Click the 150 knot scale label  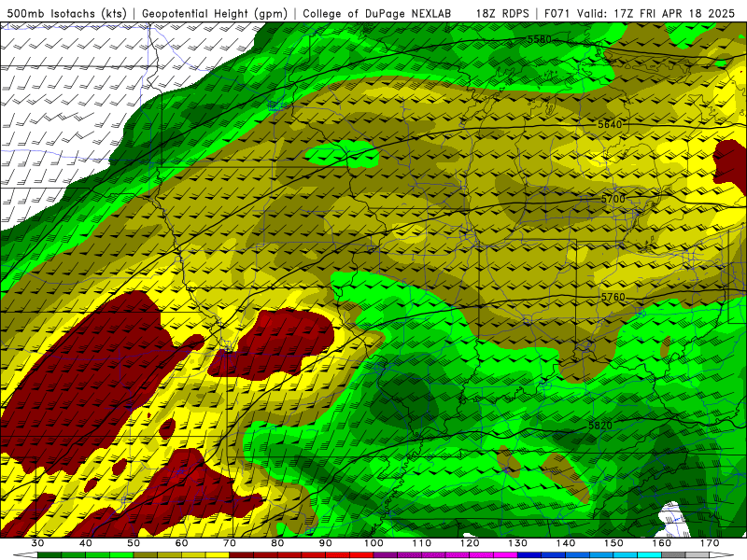[x=613, y=543]
